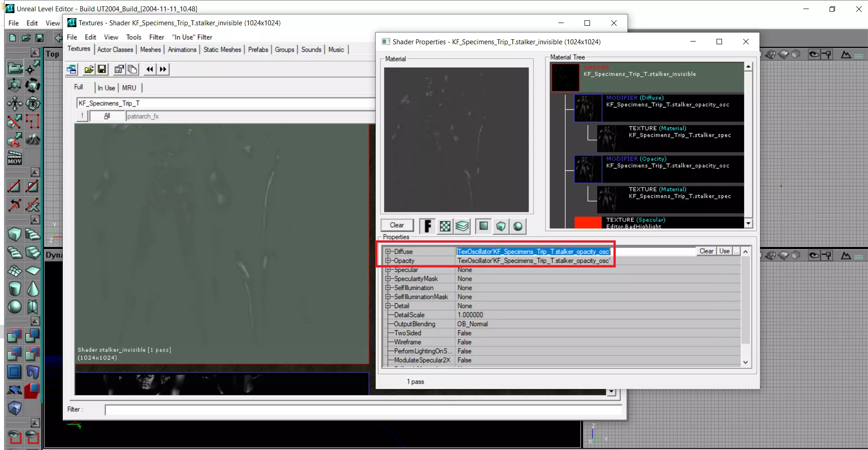Click the TwoSided False value
Screen dimensions: 868x450
pos(464,333)
